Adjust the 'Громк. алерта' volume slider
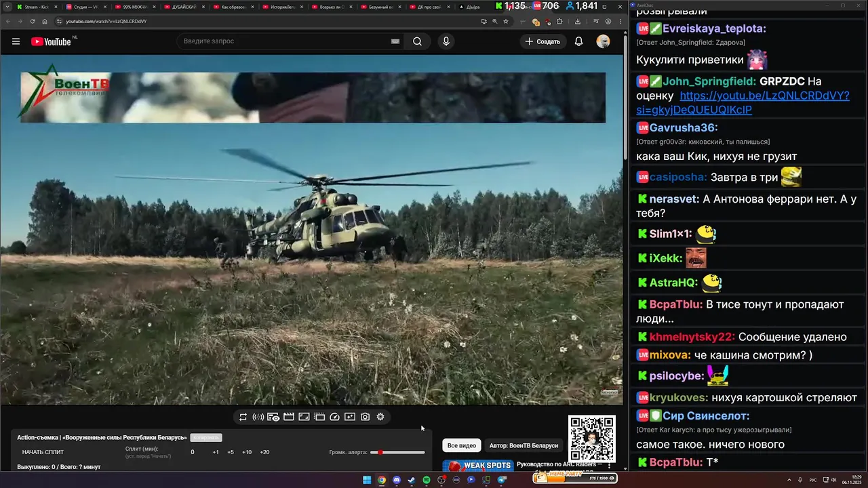This screenshot has height=488, width=868. pyautogui.click(x=397, y=452)
